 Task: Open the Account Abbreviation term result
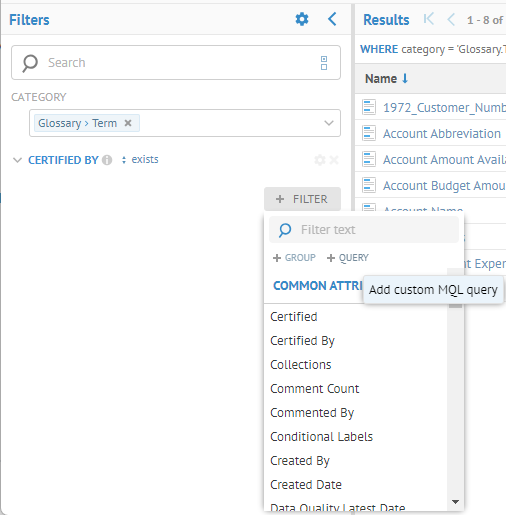coord(442,134)
